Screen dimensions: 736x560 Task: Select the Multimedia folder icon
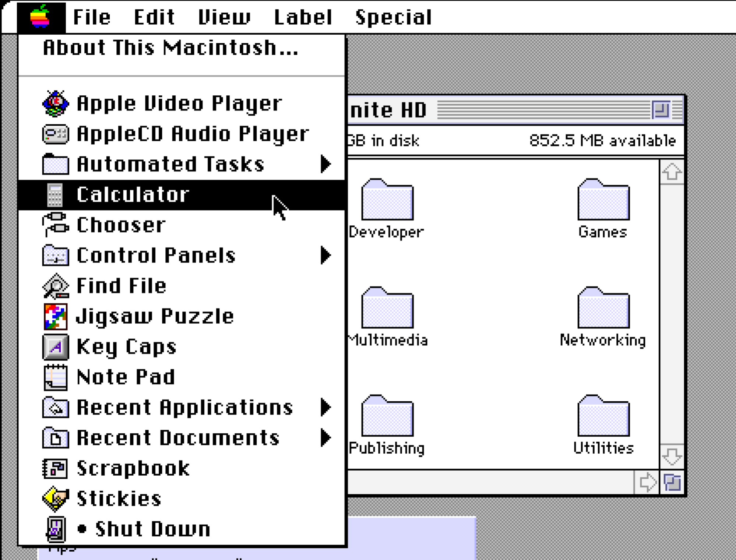(x=387, y=308)
